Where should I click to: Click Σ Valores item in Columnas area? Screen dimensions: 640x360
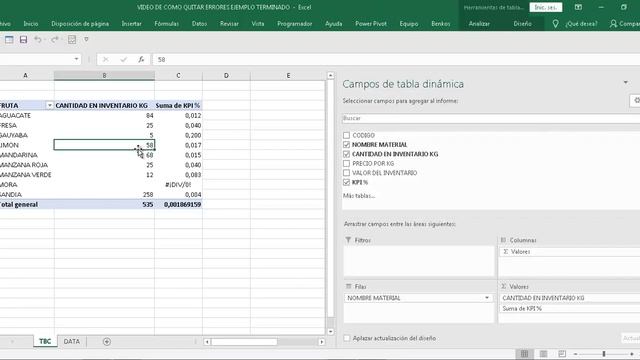(569, 252)
